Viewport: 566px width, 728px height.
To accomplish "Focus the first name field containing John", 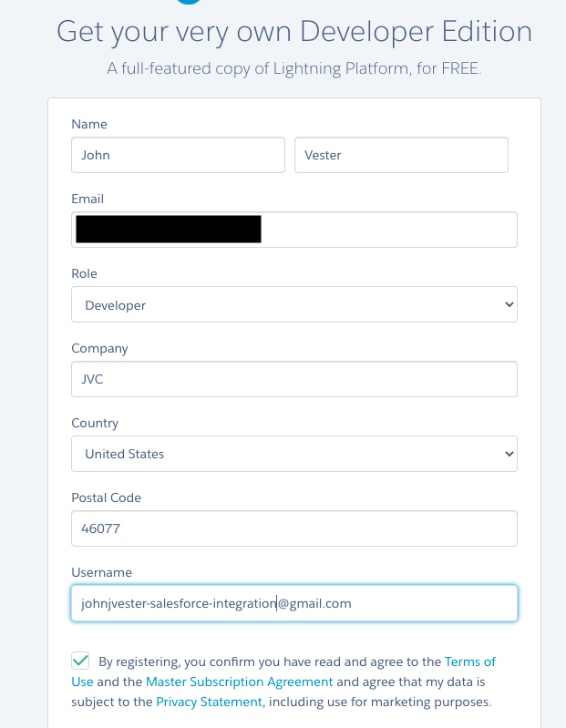I will 178,155.
